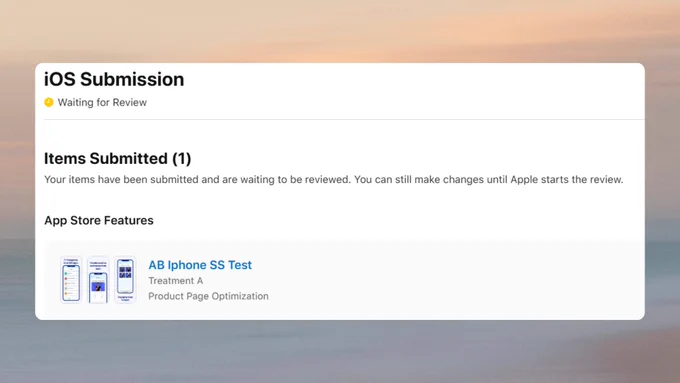Click the items submitted description paragraph
Viewport: 680px width, 383px height.
[x=333, y=180]
